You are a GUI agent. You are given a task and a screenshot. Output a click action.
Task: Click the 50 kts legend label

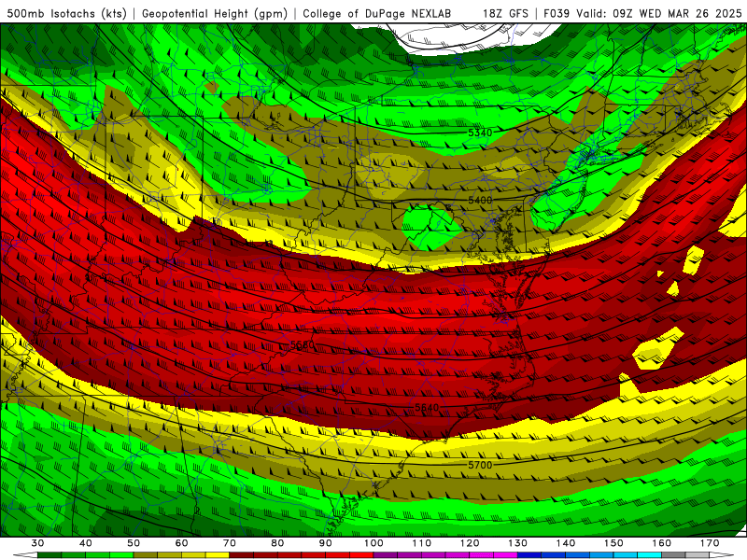[134, 543]
